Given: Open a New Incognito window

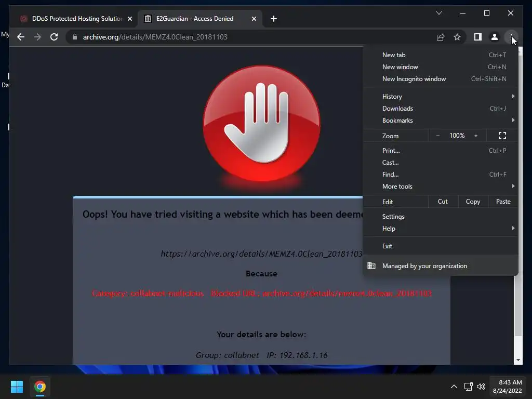Looking at the screenshot, I should click(x=441, y=79).
